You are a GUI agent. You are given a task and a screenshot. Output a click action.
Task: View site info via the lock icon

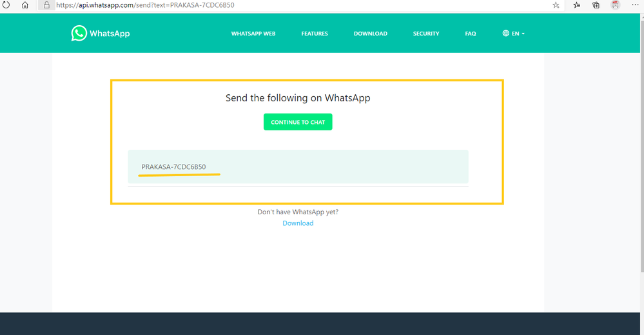[x=46, y=5]
